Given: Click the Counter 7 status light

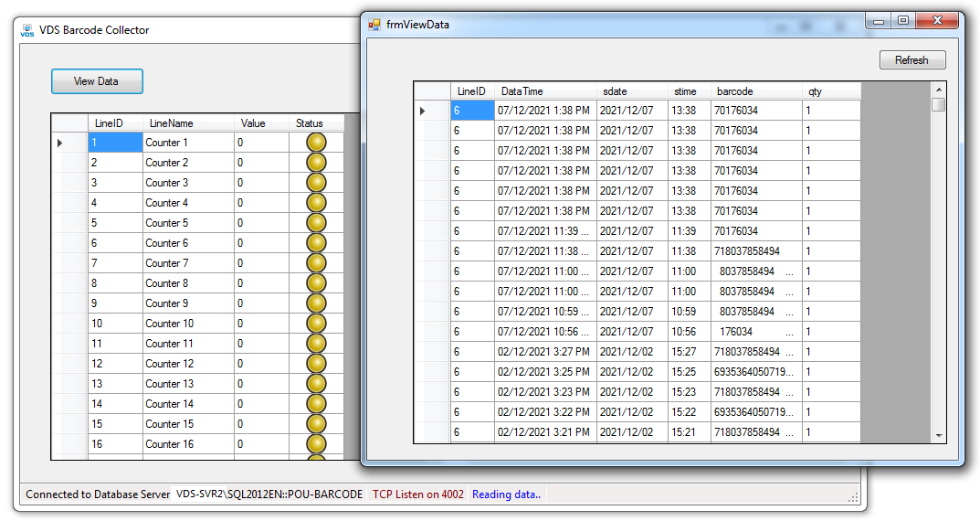Looking at the screenshot, I should (x=316, y=263).
